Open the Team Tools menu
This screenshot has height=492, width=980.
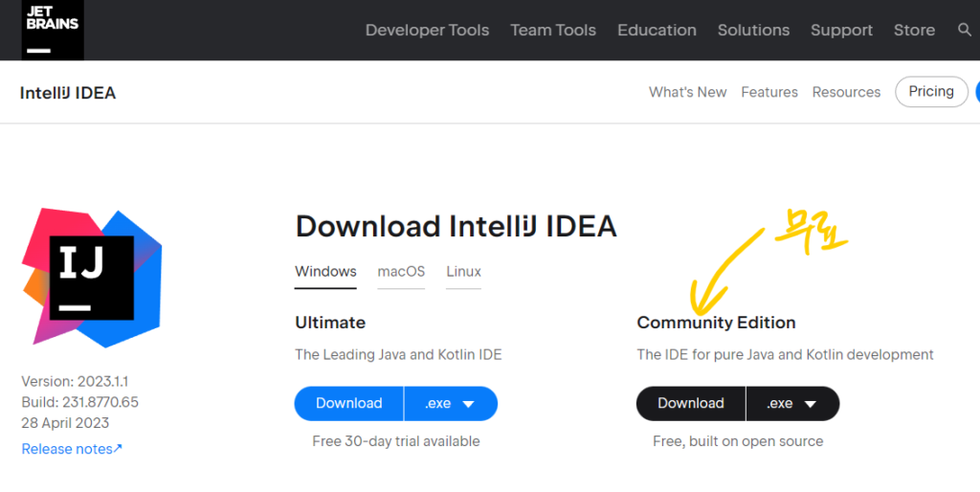tap(553, 30)
